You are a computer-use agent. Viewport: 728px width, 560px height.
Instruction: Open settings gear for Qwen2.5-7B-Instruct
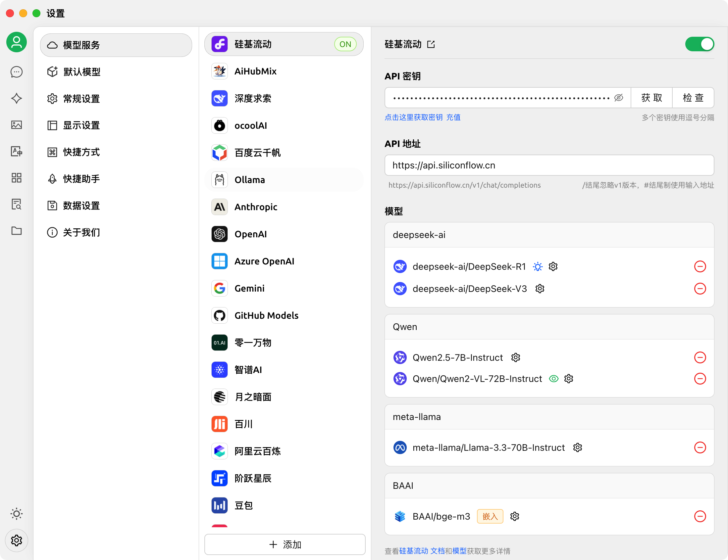515,357
